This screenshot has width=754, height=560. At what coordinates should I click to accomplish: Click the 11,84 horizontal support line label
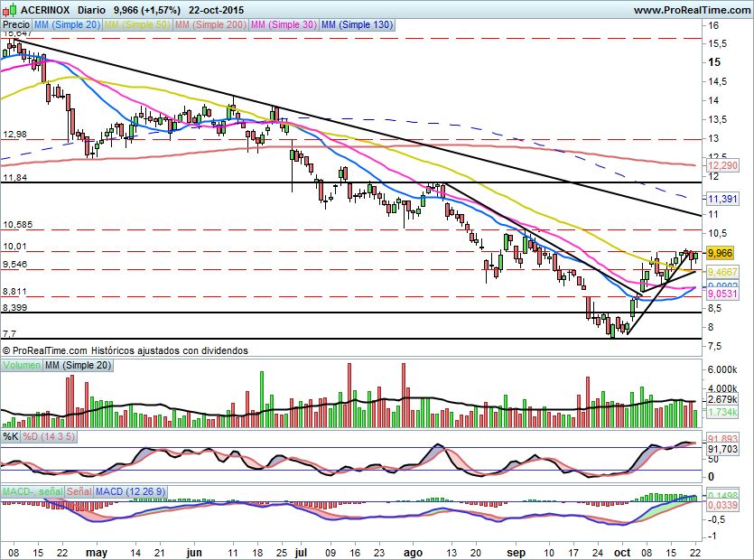(x=14, y=178)
